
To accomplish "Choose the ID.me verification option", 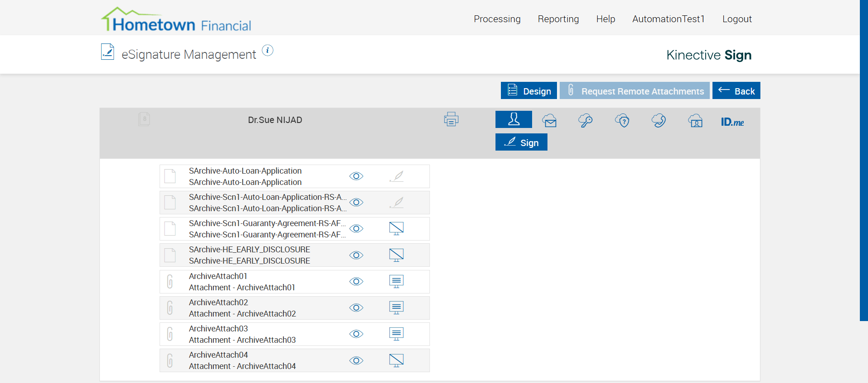I will pyautogui.click(x=732, y=122).
